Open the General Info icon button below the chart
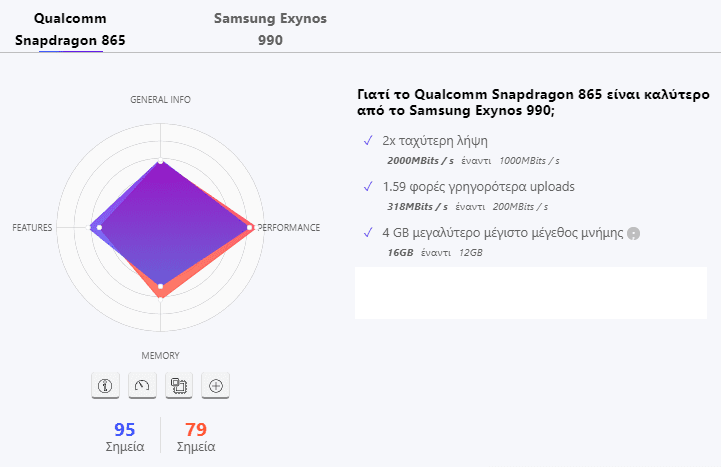 pyautogui.click(x=105, y=385)
